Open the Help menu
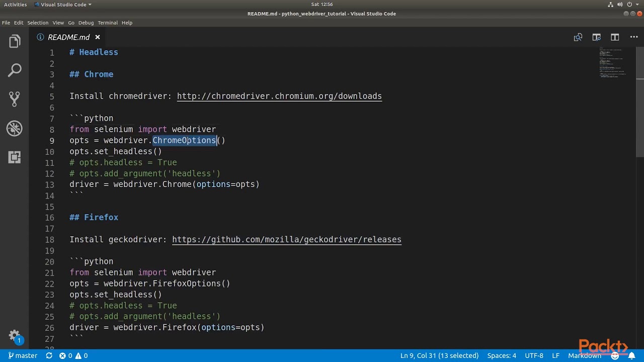Image resolution: width=644 pixels, height=362 pixels. tap(127, 23)
